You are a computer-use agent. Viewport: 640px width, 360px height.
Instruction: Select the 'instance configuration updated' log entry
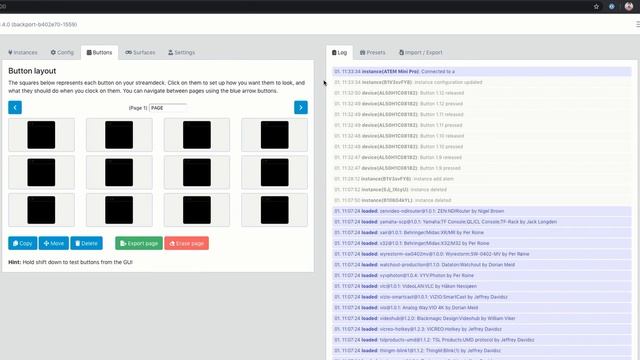[x=482, y=82]
